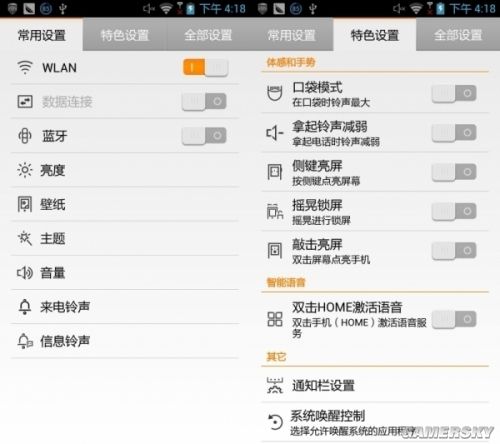Switch to 特色设置 tab in left screen
Viewport: 500px width, 444px height.
[x=125, y=35]
